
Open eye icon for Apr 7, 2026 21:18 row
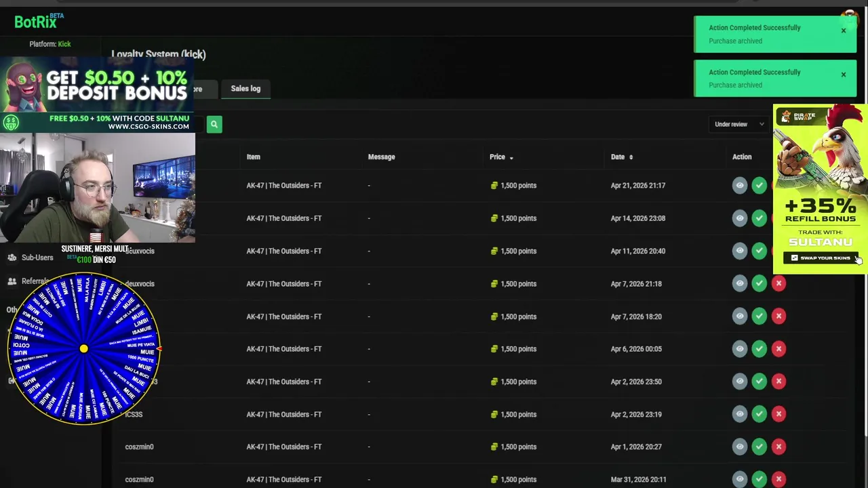pyautogui.click(x=740, y=283)
